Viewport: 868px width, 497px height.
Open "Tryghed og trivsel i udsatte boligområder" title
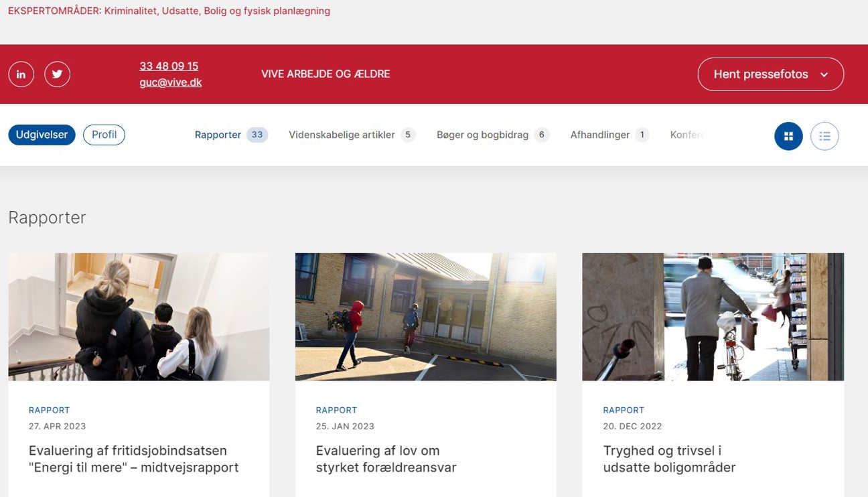pyautogui.click(x=669, y=459)
